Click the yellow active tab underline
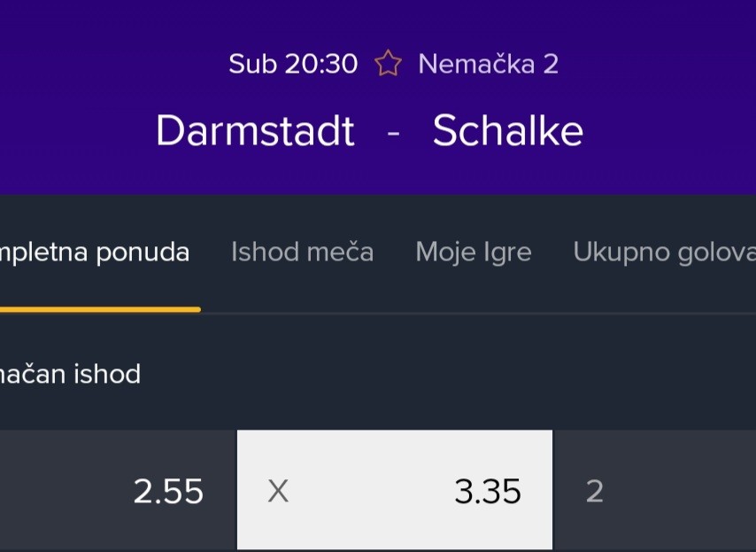This screenshot has height=552, width=756. point(99,309)
